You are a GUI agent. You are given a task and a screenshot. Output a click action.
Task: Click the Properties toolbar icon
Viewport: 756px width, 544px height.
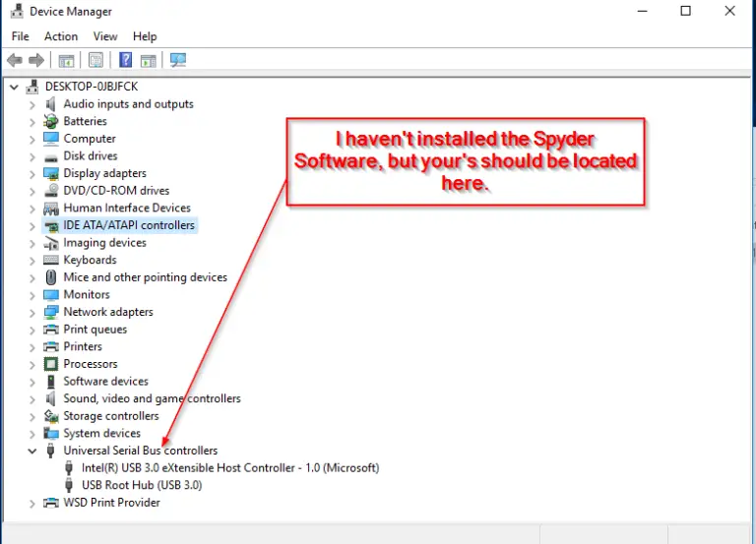click(95, 60)
